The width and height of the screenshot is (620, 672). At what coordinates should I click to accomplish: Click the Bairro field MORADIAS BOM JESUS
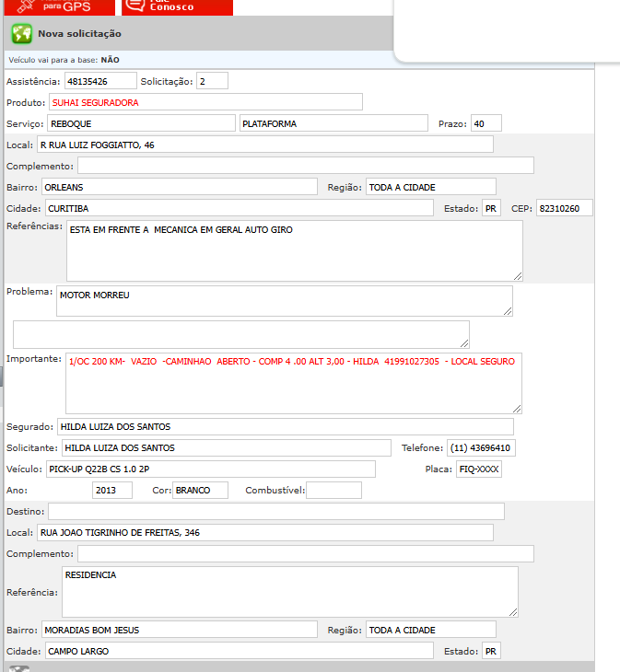coord(180,630)
